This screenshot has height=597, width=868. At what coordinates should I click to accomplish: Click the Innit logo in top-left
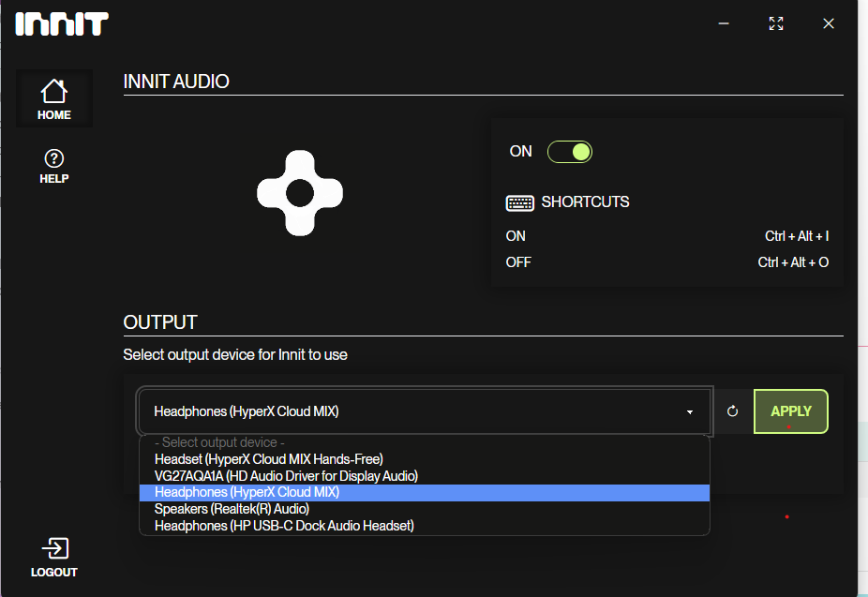coord(62,24)
